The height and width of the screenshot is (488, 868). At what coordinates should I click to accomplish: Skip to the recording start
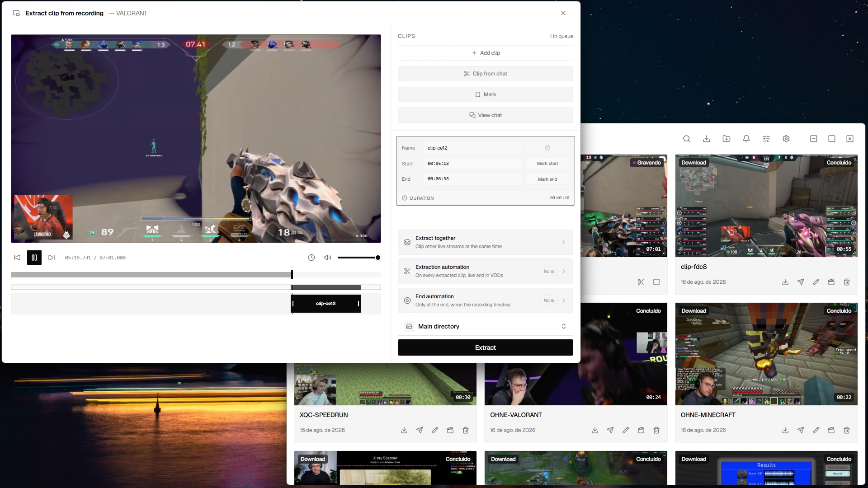click(17, 258)
